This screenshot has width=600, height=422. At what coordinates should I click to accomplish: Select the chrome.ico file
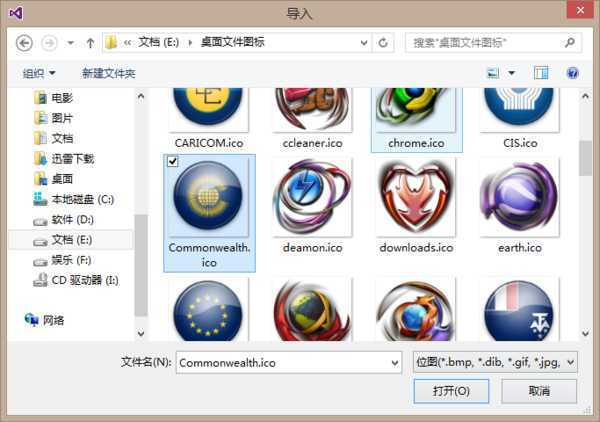point(416,119)
